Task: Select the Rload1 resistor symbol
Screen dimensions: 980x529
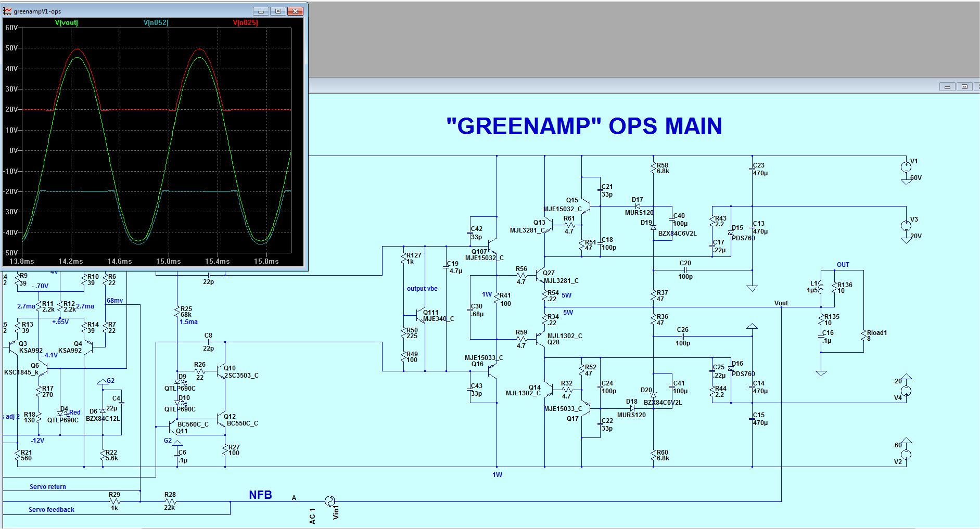Action: [x=864, y=336]
